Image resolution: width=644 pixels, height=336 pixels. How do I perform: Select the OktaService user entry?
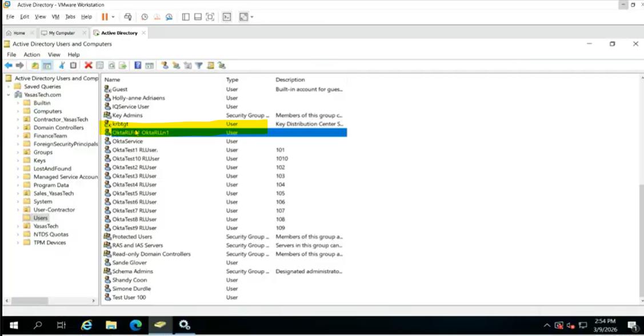click(127, 141)
